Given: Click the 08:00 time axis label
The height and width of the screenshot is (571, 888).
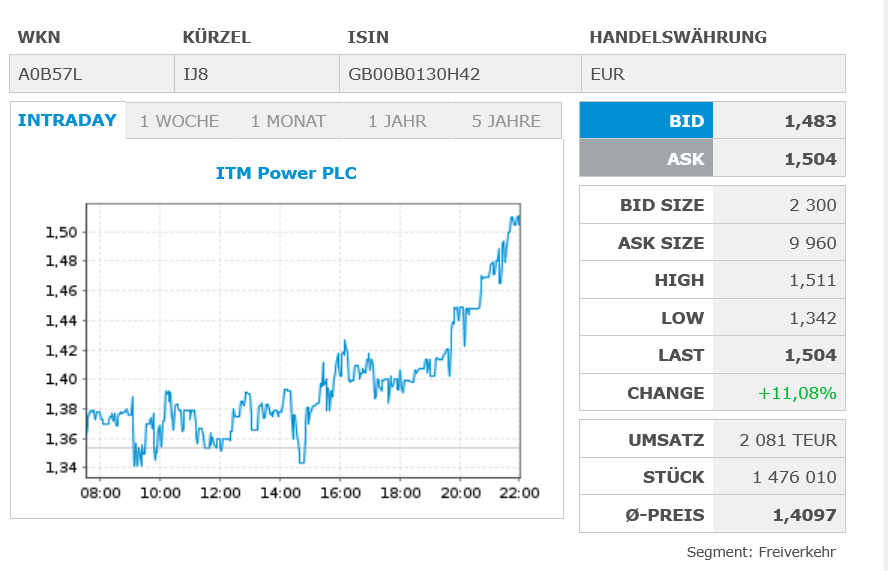Looking at the screenshot, I should click(100, 493).
